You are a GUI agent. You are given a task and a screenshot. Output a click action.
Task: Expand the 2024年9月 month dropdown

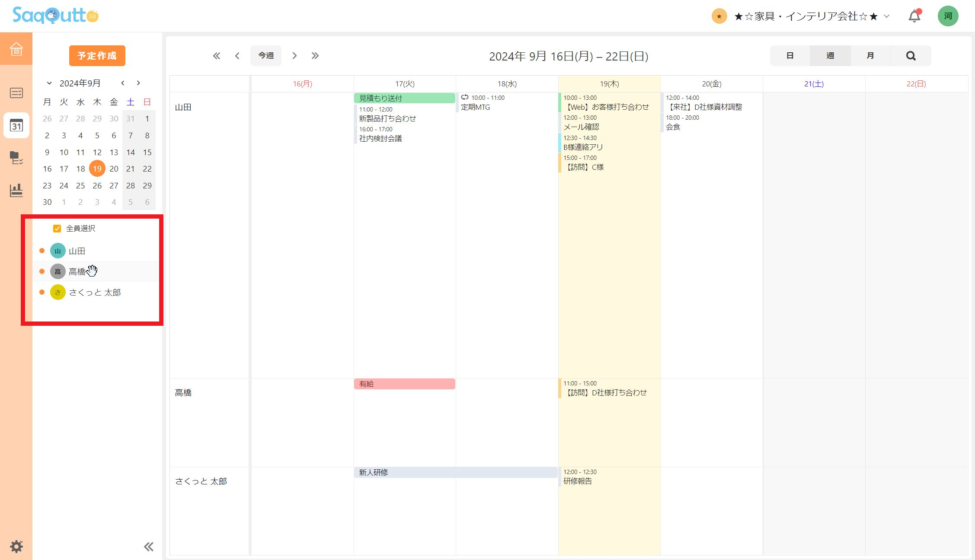coord(49,83)
